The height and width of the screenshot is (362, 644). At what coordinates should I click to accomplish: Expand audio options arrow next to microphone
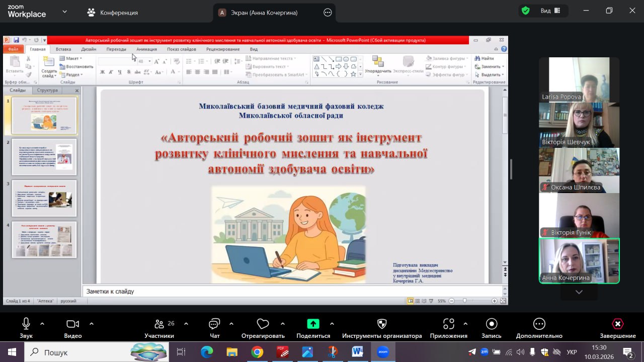pyautogui.click(x=42, y=324)
